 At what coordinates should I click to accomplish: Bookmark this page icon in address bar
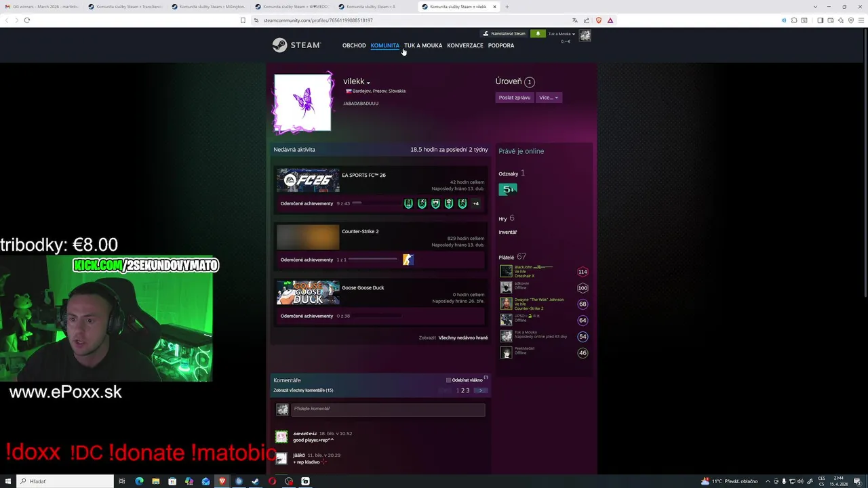point(243,20)
